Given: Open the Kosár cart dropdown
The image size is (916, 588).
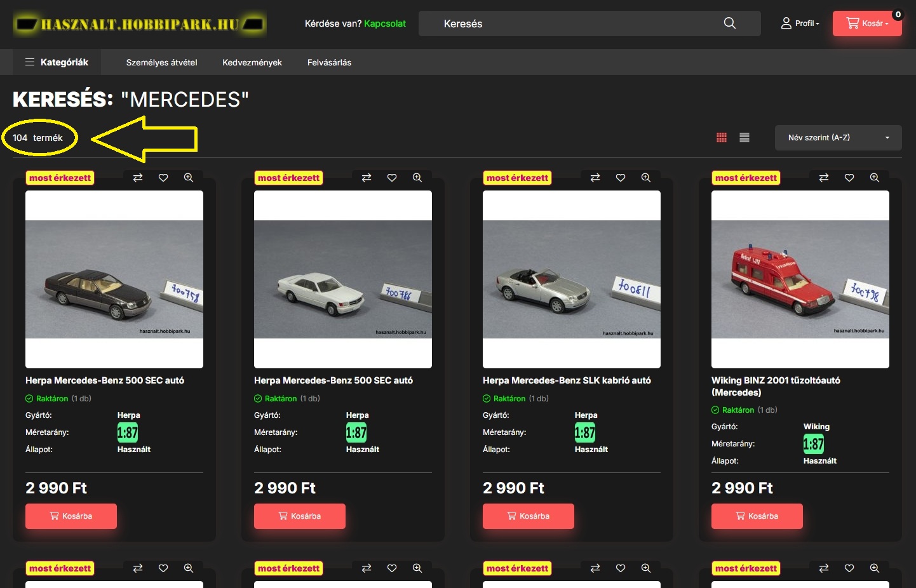Looking at the screenshot, I should click(x=867, y=23).
